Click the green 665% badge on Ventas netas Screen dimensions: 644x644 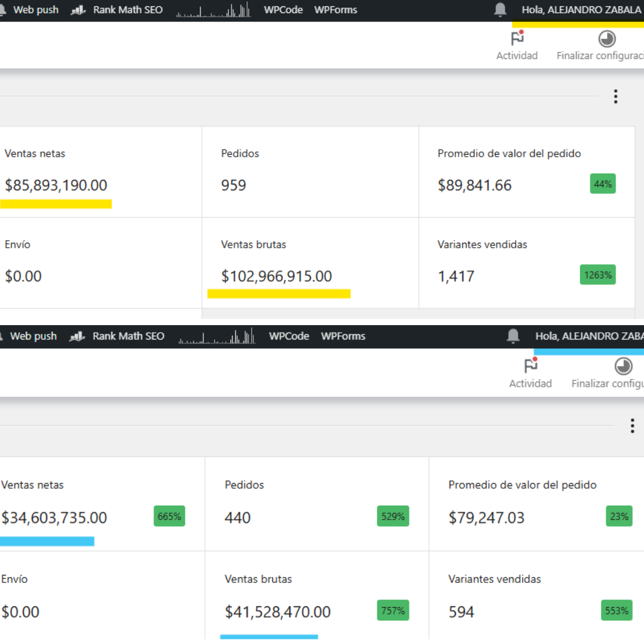[x=169, y=516]
